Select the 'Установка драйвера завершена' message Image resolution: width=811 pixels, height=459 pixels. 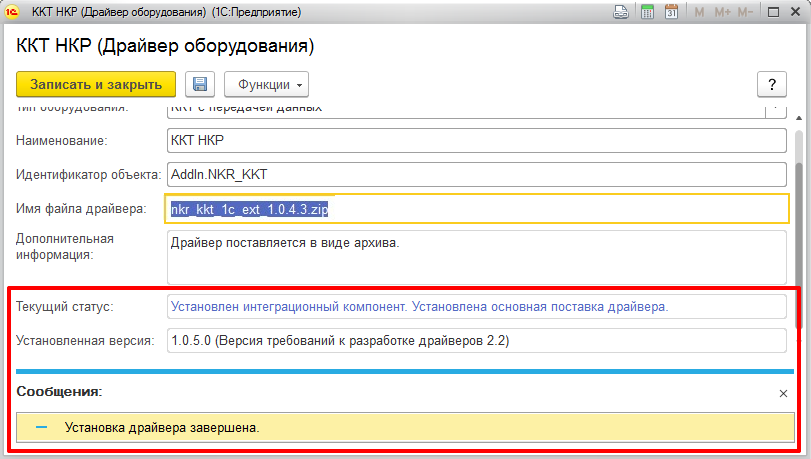coord(162,427)
